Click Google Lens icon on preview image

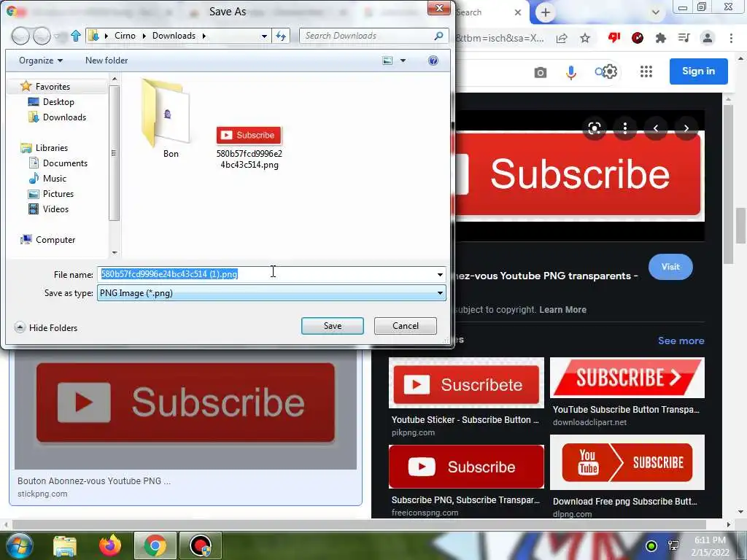[594, 128]
